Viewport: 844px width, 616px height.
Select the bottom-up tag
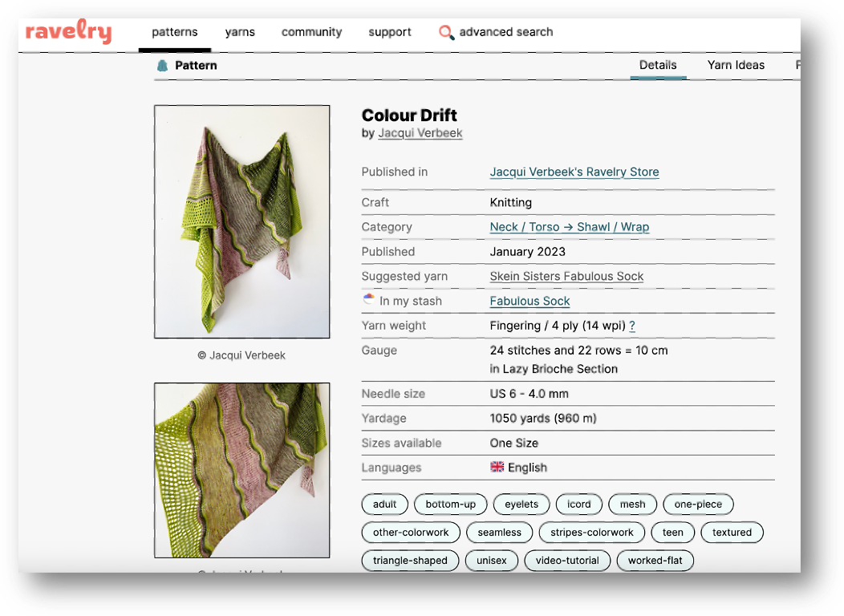point(451,504)
